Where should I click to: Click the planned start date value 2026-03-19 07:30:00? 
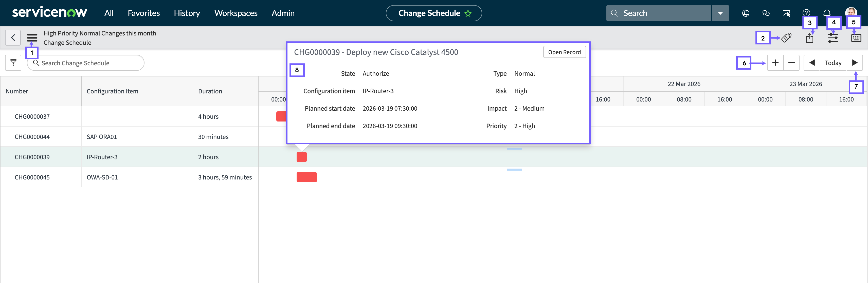pyautogui.click(x=390, y=108)
